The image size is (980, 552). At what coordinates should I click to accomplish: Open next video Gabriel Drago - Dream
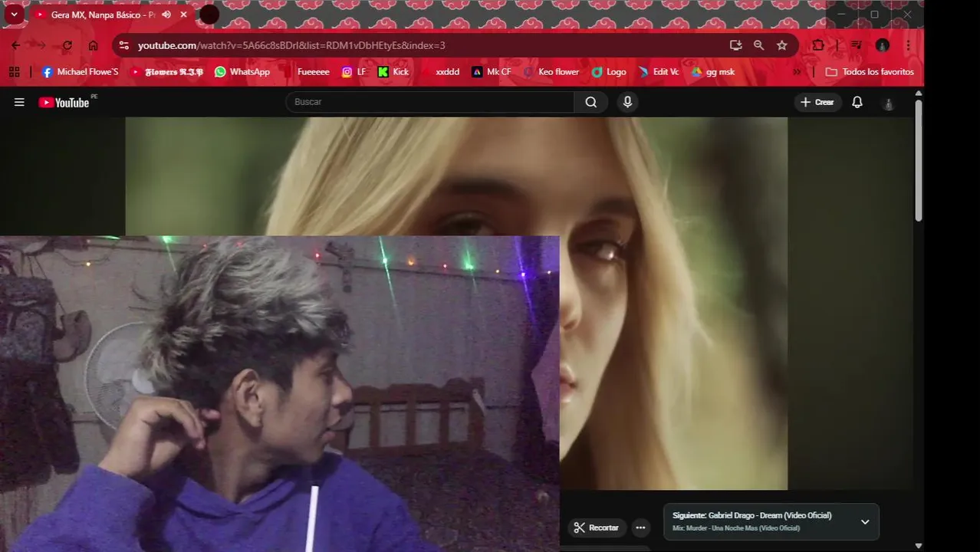[x=751, y=515]
